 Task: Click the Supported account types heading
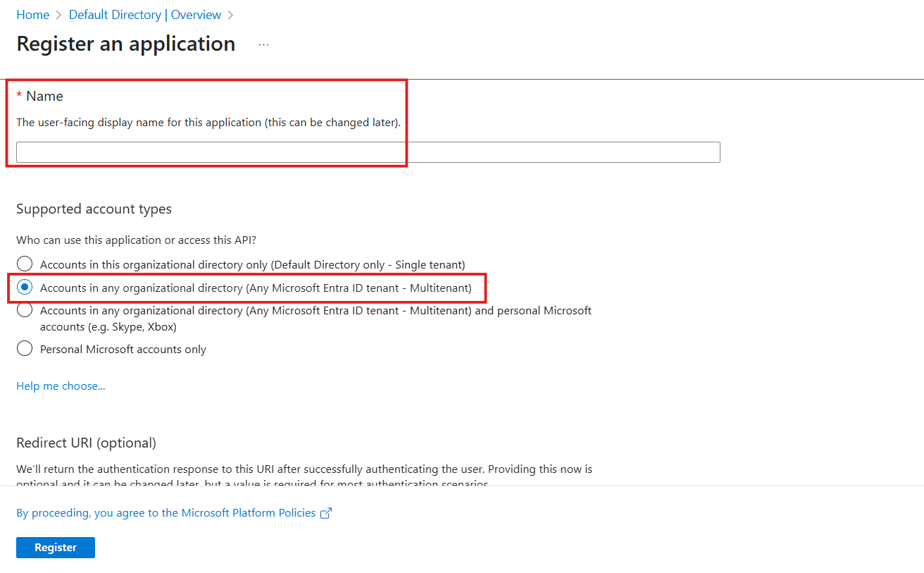click(x=94, y=209)
